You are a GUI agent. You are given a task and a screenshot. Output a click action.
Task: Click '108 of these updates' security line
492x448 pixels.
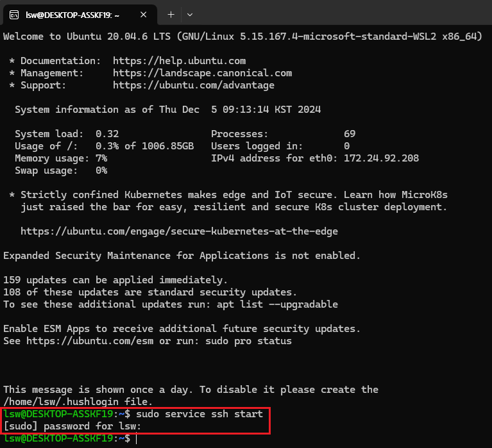(149, 292)
